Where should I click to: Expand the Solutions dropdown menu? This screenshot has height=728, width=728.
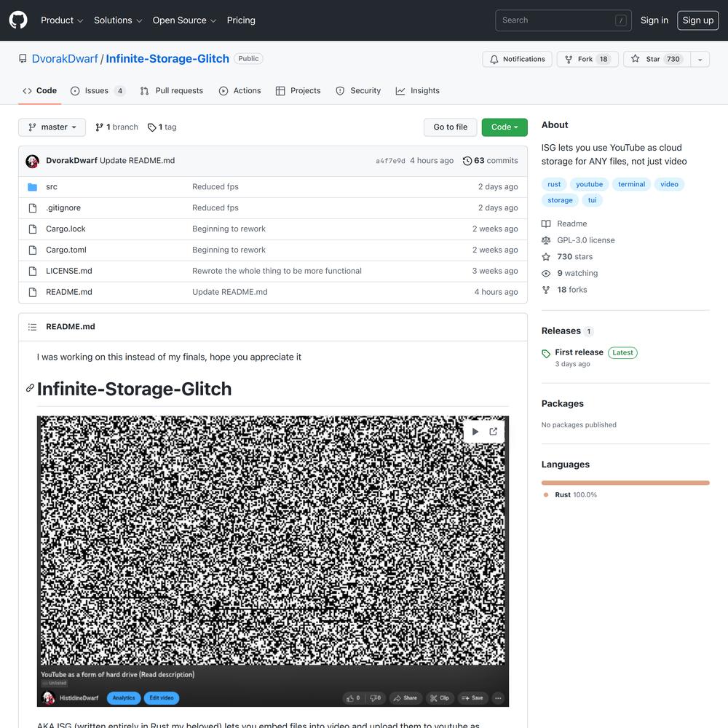tap(118, 20)
